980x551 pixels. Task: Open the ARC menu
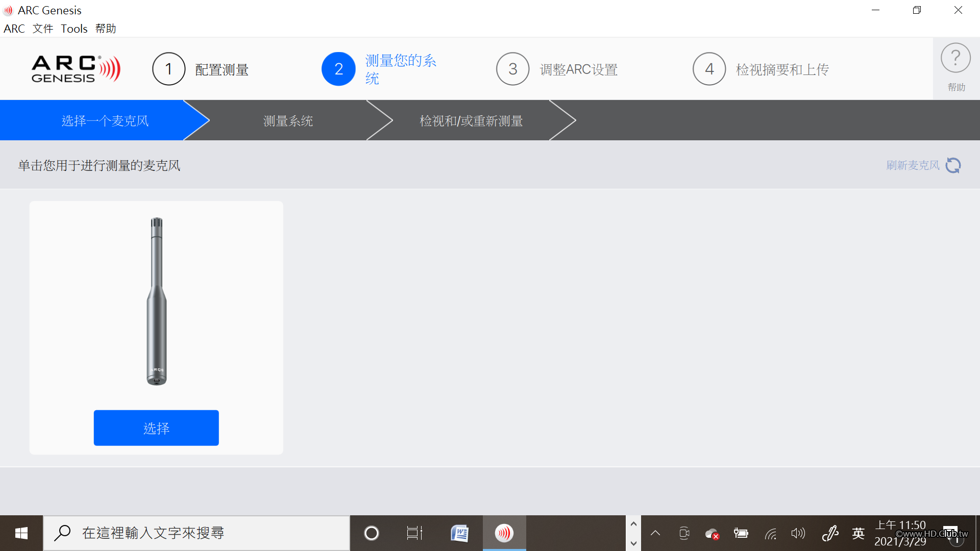(14, 29)
